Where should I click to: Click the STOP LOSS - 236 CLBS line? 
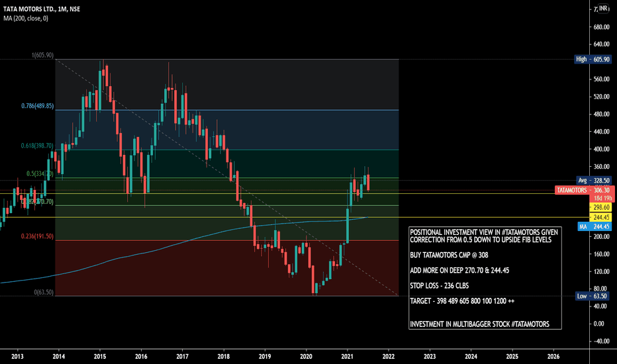pos(439,286)
